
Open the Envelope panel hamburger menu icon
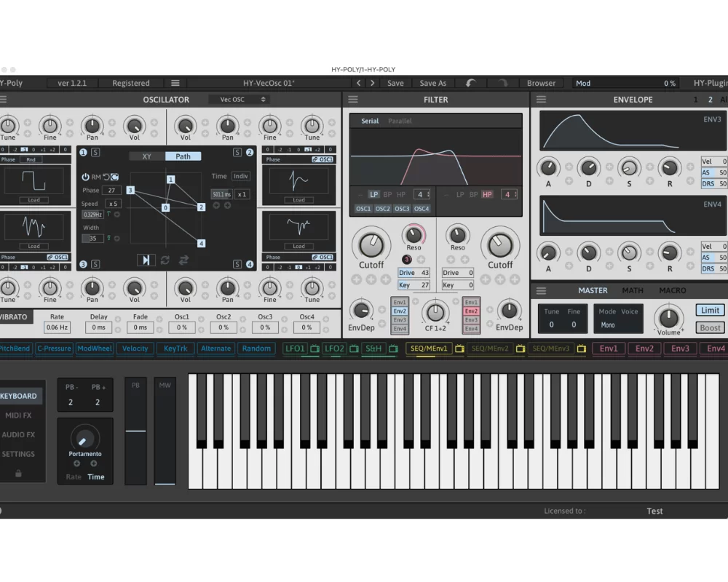pos(541,100)
